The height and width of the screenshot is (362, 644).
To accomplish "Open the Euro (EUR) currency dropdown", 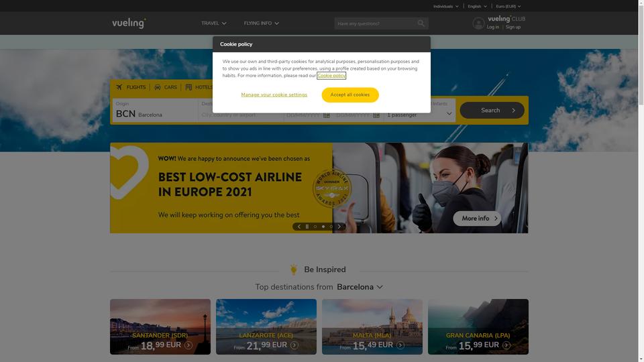I will coord(508,6).
